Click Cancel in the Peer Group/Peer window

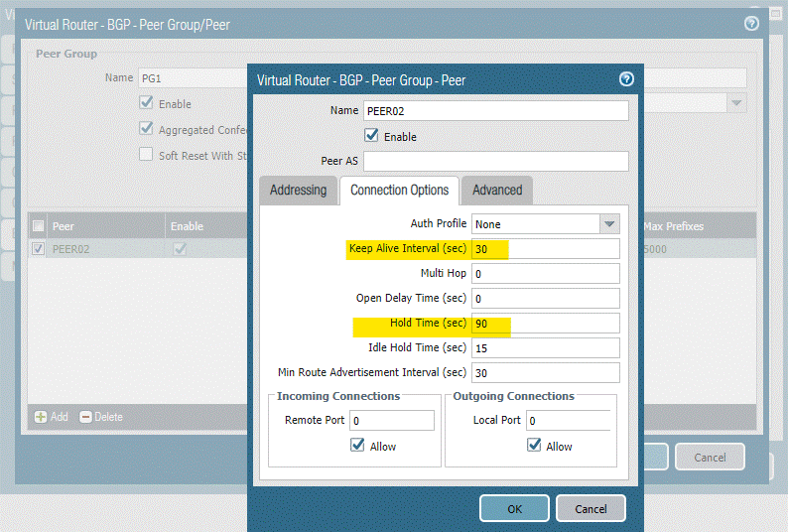pyautogui.click(x=710, y=458)
